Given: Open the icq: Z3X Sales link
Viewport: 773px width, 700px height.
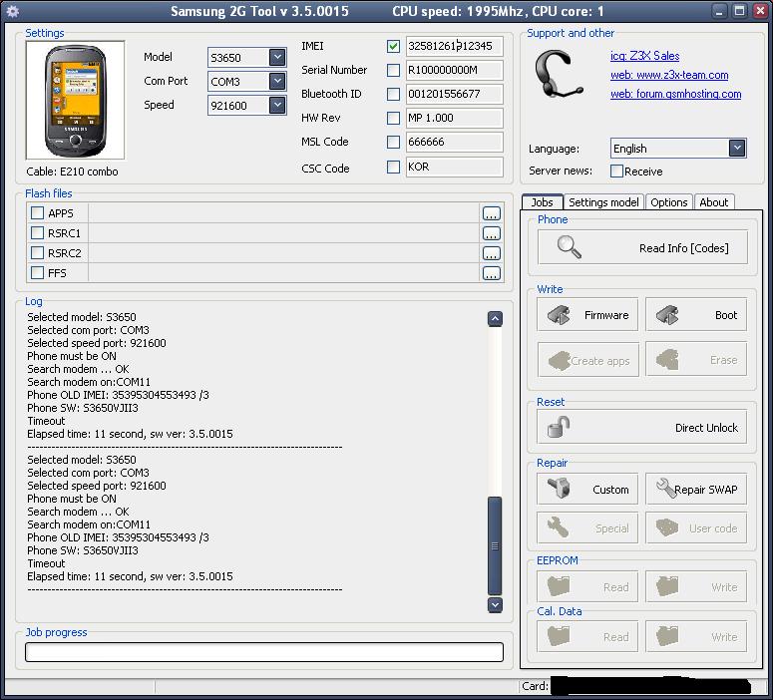Looking at the screenshot, I should coord(644,56).
